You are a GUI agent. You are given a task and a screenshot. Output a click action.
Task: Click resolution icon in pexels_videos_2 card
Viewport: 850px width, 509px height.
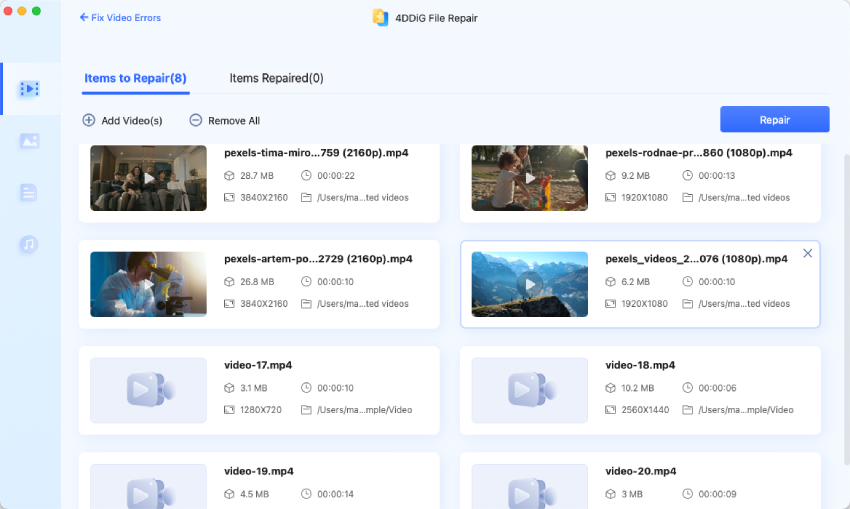610,304
